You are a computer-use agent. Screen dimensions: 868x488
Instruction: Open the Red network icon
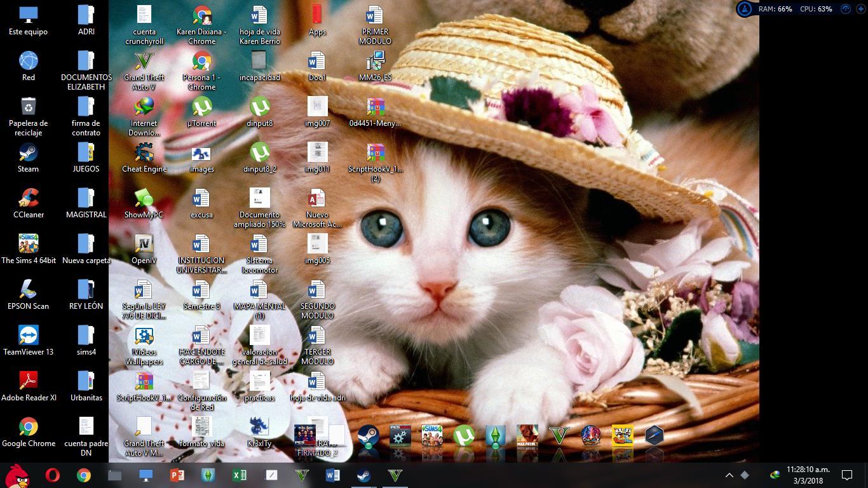[x=29, y=65]
